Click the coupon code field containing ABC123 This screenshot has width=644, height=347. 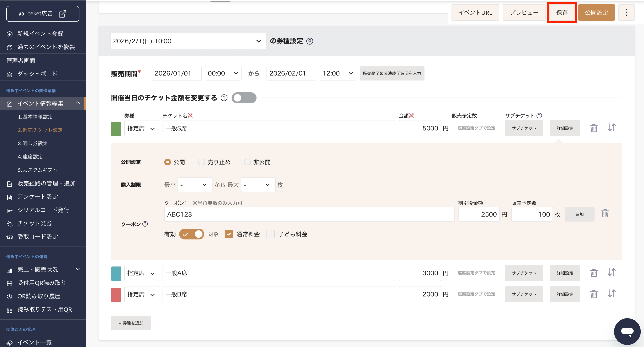[309, 214]
